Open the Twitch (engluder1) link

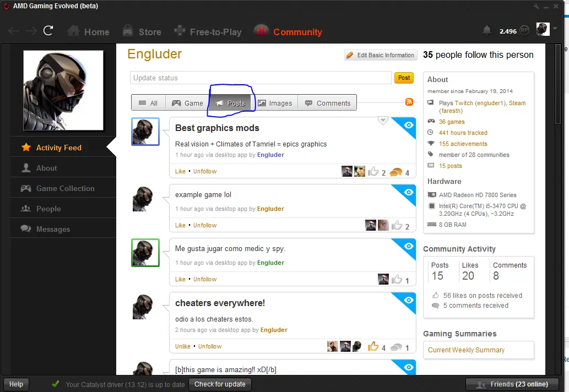tap(480, 103)
